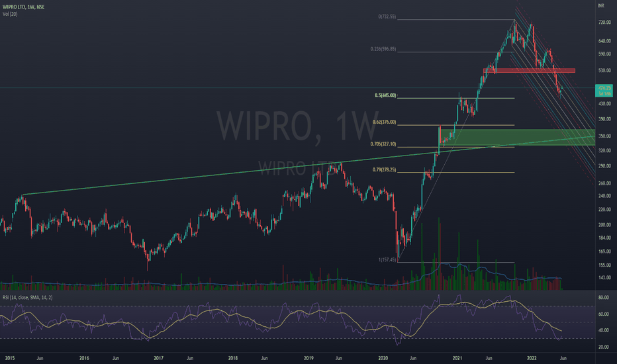
Task: Click the 320.00 price axis label
Action: (x=604, y=151)
